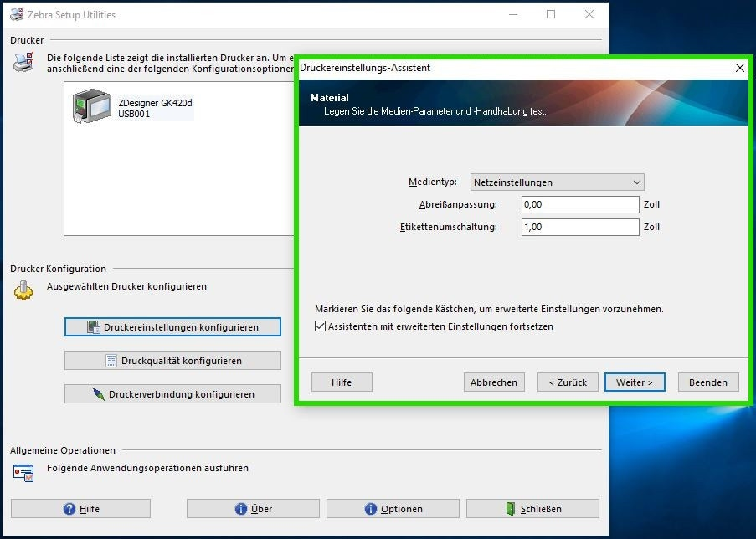Open Druckqualität konfigurieren
The image size is (756, 539).
pos(172,361)
